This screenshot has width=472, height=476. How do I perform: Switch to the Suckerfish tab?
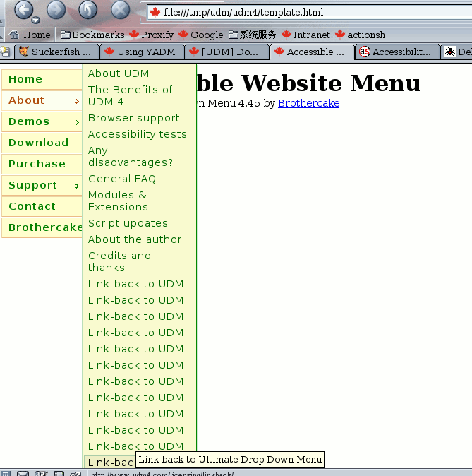click(x=56, y=52)
